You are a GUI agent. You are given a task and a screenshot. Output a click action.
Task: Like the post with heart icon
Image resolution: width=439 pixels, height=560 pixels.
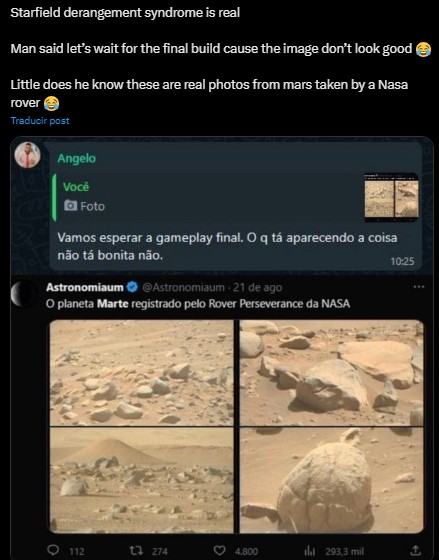[x=219, y=550]
